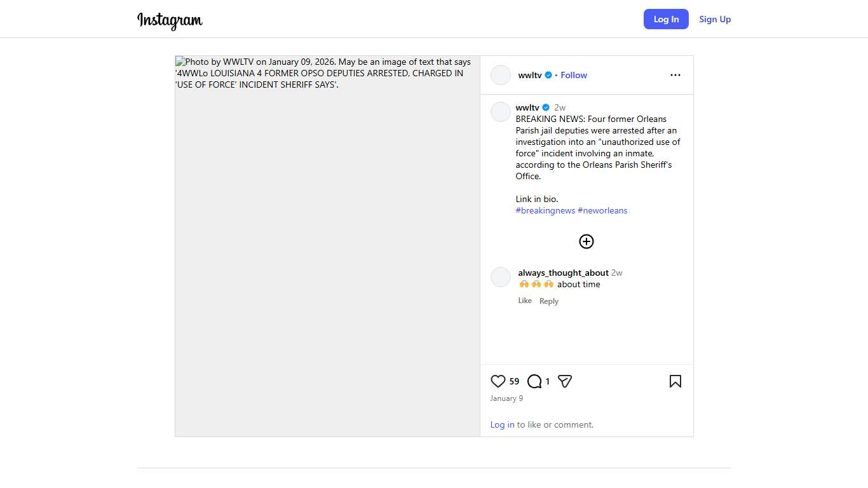This screenshot has width=868, height=488.
Task: Click the Instagram logo
Action: pos(170,20)
